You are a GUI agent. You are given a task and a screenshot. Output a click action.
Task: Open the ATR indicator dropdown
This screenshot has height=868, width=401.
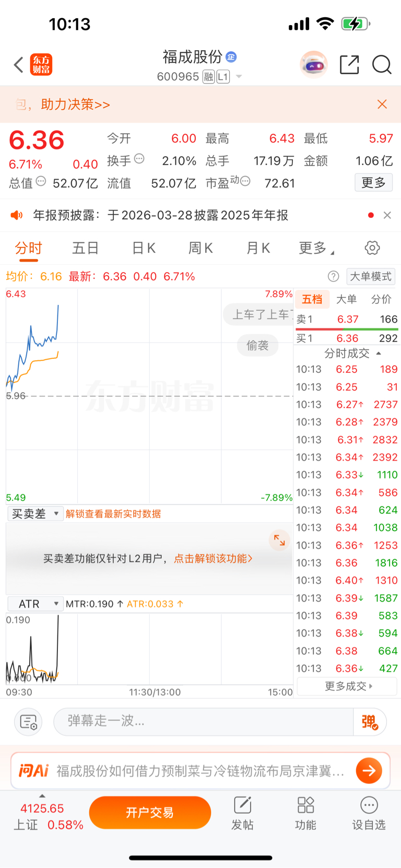tap(35, 604)
